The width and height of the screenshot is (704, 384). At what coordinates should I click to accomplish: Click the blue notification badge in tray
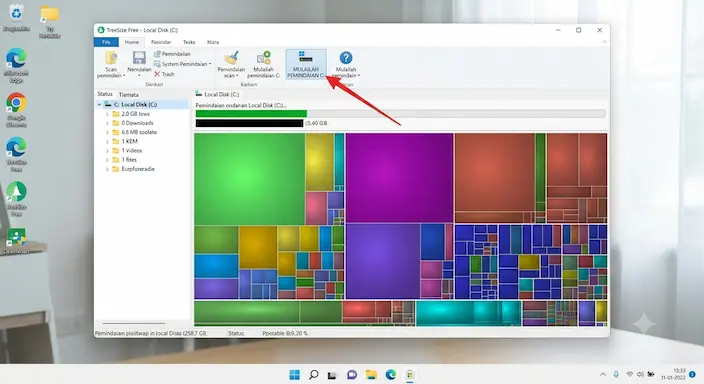coord(692,374)
